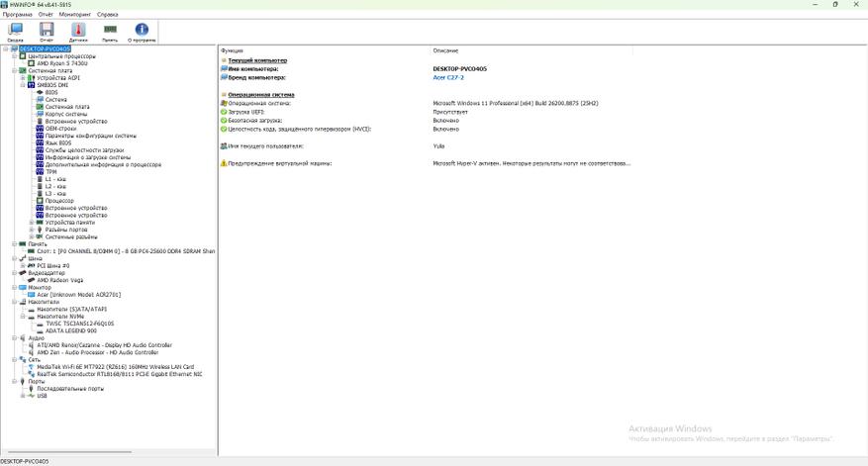The width and height of the screenshot is (868, 466).
Task: Click the warning icon beside Предупреждение виртуальной машины
Action: click(x=224, y=163)
